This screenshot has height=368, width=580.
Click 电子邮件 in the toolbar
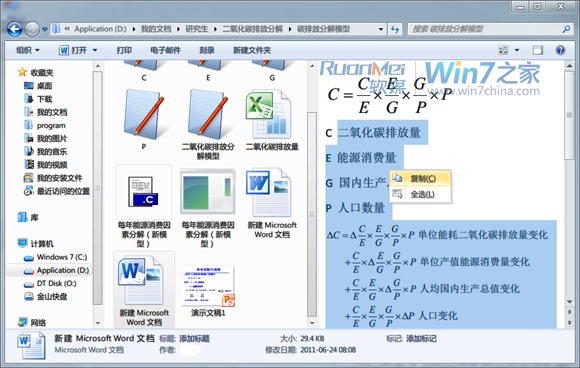165,50
